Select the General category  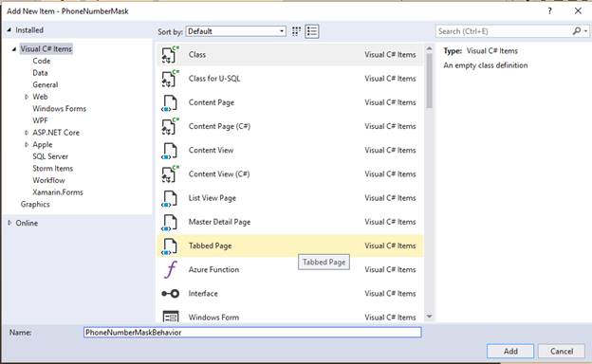(x=46, y=85)
